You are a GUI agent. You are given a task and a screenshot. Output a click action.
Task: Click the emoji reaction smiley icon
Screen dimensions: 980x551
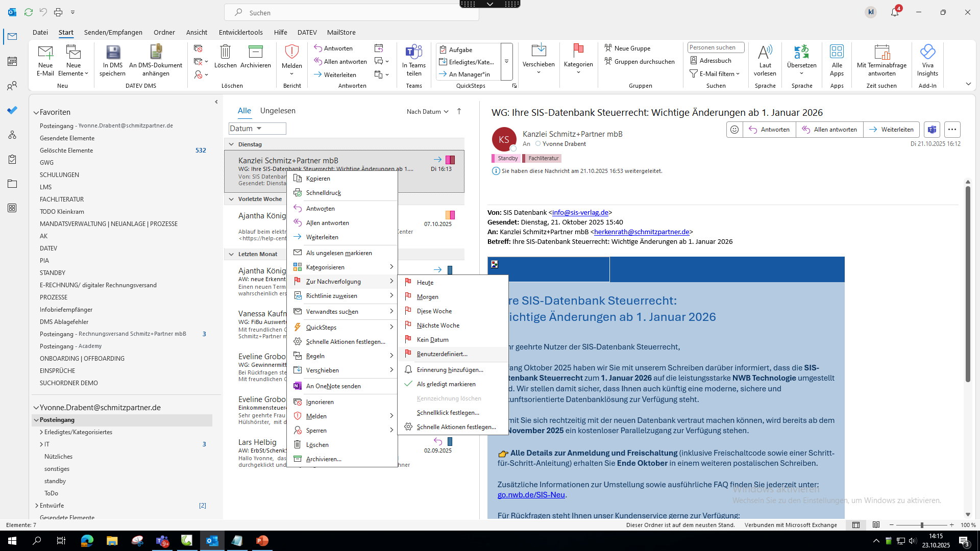734,130
